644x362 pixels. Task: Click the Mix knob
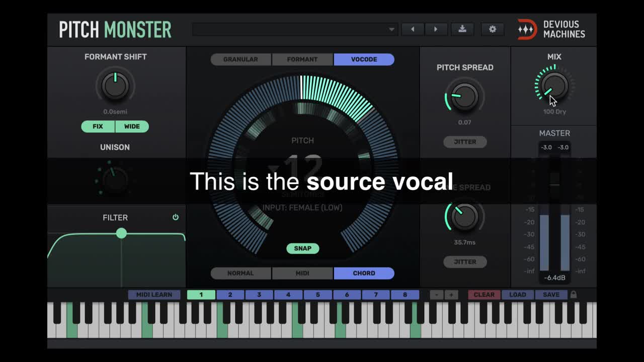(x=554, y=85)
